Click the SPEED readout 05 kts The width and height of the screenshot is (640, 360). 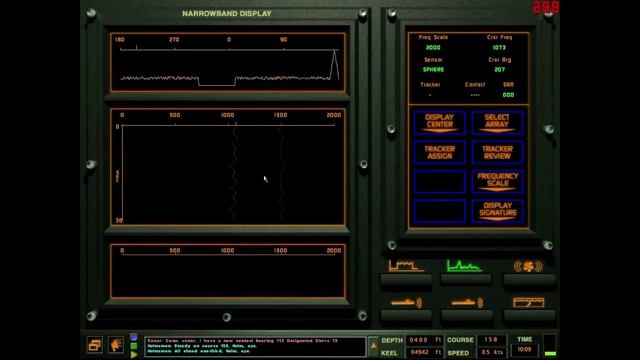click(x=491, y=352)
